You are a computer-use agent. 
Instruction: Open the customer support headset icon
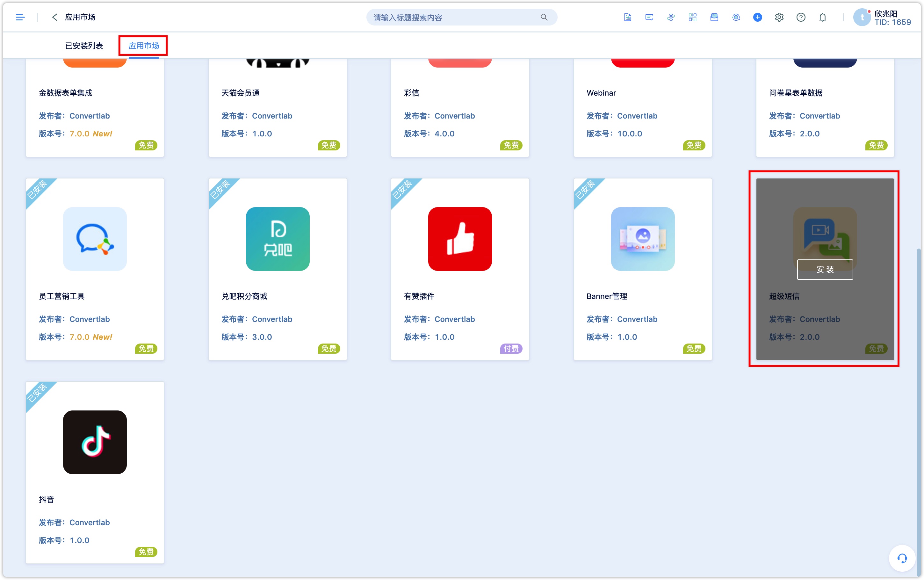click(x=902, y=559)
